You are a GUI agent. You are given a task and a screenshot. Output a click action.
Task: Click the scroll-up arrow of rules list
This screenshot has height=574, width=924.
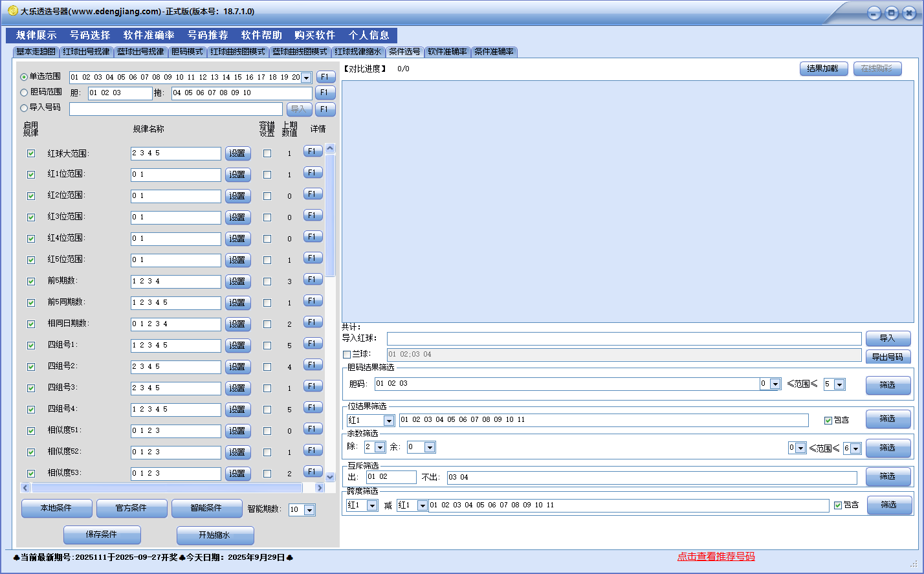coord(330,148)
